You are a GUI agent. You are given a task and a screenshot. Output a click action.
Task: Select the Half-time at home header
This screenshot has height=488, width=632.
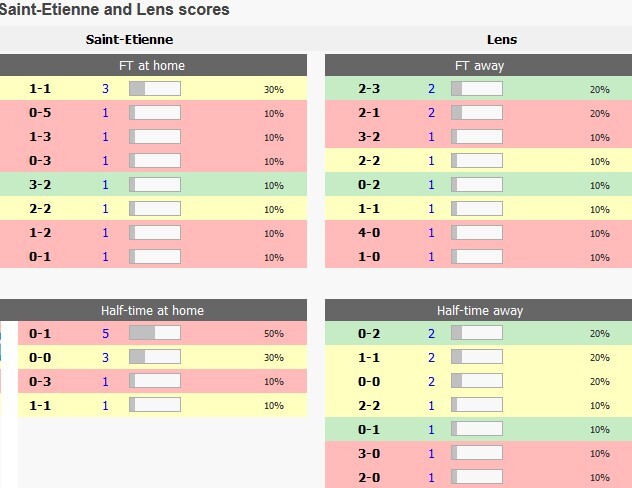tap(152, 310)
